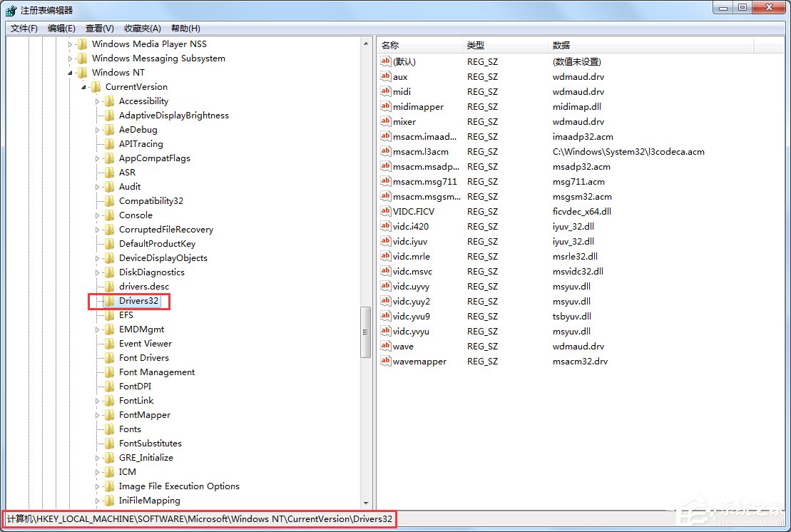Select the midimapper string value icon
This screenshot has height=532, width=791.
[x=385, y=106]
